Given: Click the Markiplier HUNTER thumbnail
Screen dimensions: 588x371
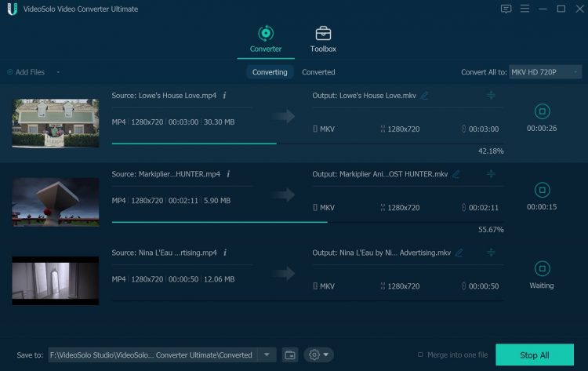Looking at the screenshot, I should click(x=56, y=202).
